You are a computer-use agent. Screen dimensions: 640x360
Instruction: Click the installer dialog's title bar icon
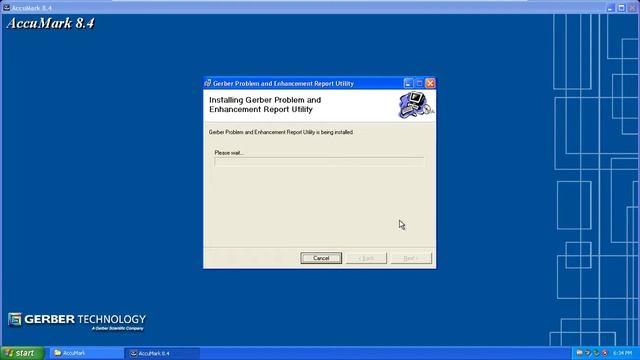pyautogui.click(x=208, y=83)
